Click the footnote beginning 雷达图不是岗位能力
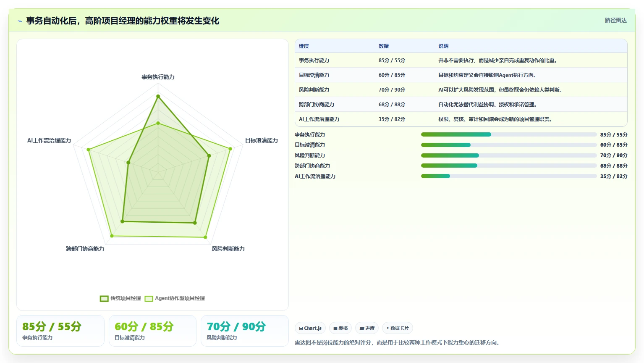 [398, 343]
